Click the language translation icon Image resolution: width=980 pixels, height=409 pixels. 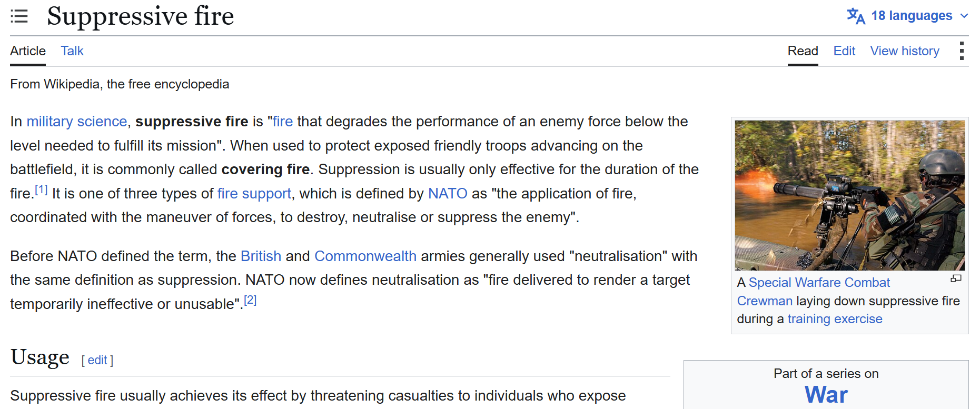[856, 16]
